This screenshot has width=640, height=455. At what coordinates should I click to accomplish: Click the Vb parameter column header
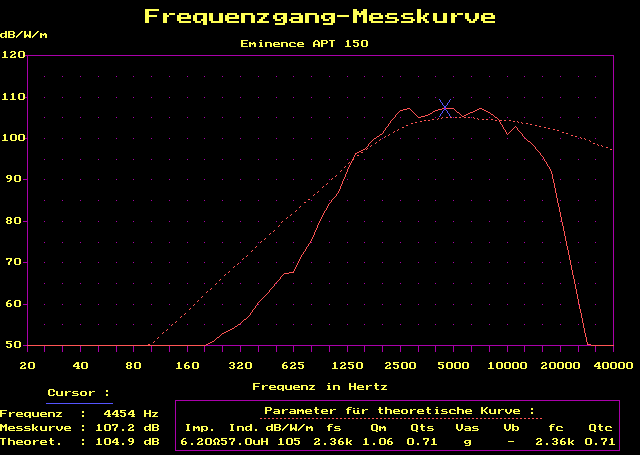click(x=510, y=427)
